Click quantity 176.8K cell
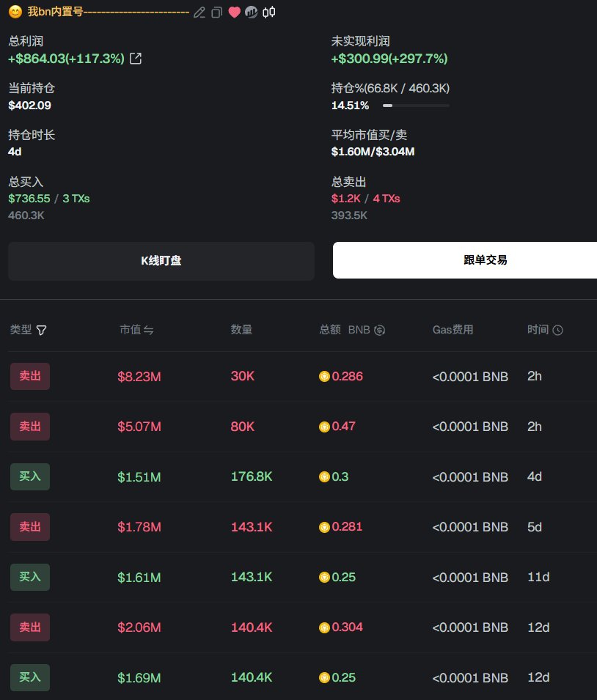The image size is (597, 700). pyautogui.click(x=252, y=476)
